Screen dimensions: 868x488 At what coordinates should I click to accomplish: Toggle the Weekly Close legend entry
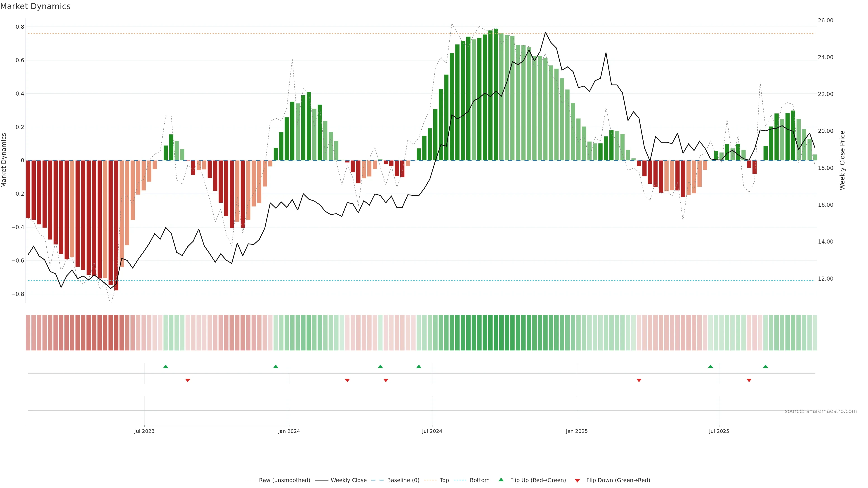(348, 480)
